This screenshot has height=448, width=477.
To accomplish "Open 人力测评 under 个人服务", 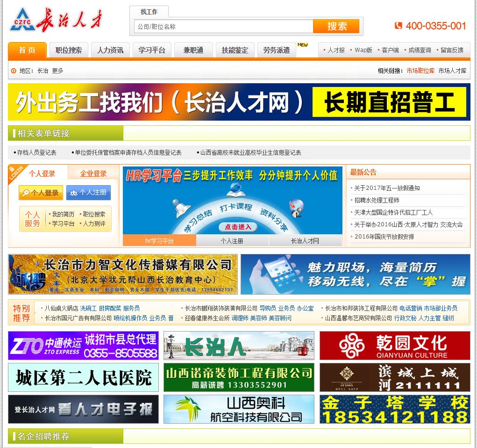I will click(x=94, y=224).
